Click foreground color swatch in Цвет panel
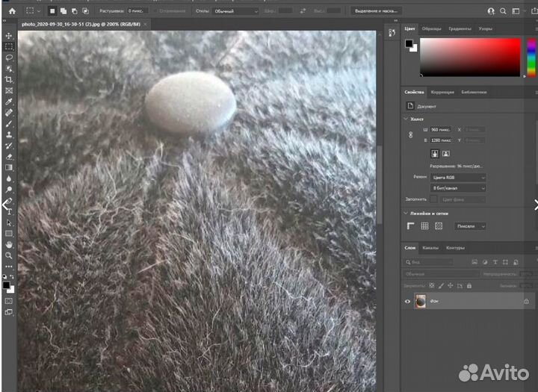 (409, 43)
